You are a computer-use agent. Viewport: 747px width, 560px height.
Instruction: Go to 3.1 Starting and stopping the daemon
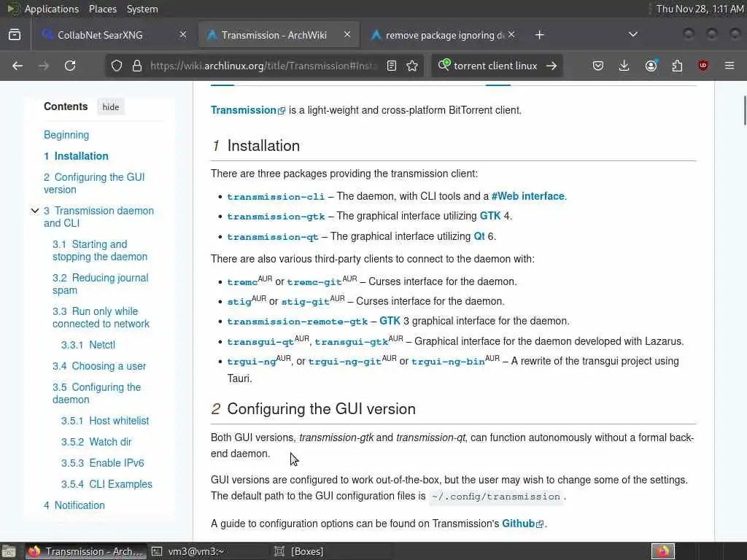point(100,251)
